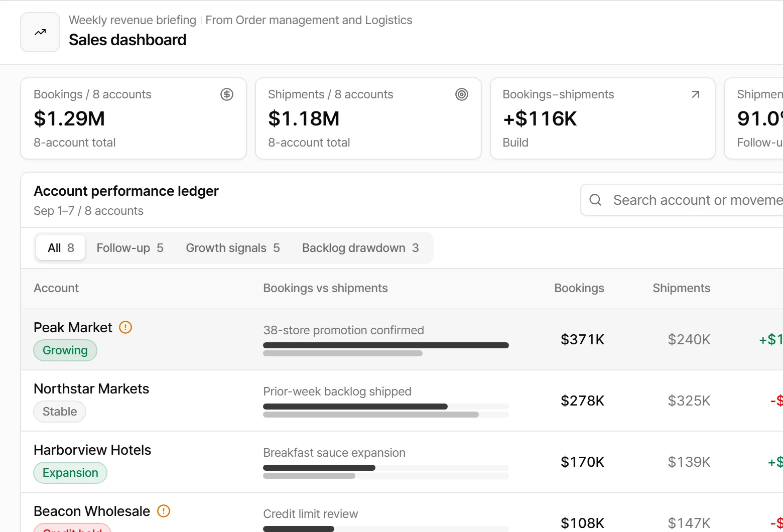Click the arrow icon on Bookings–shipments card

(x=696, y=94)
